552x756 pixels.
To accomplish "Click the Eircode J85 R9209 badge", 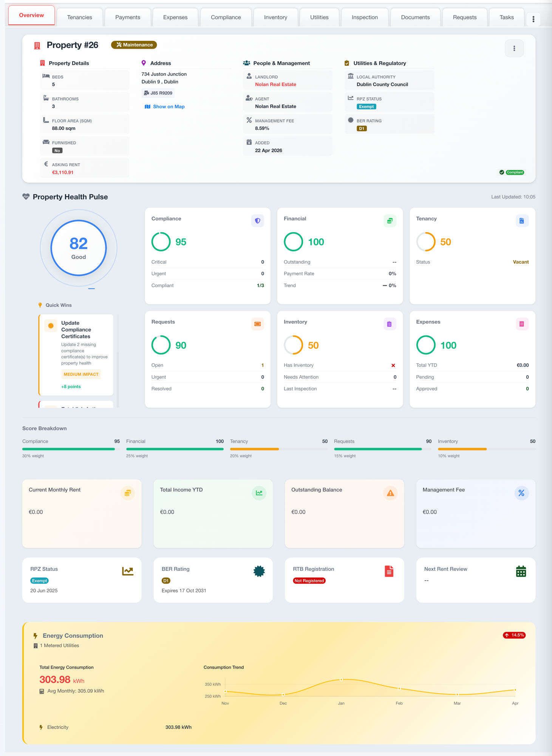I will click(158, 93).
